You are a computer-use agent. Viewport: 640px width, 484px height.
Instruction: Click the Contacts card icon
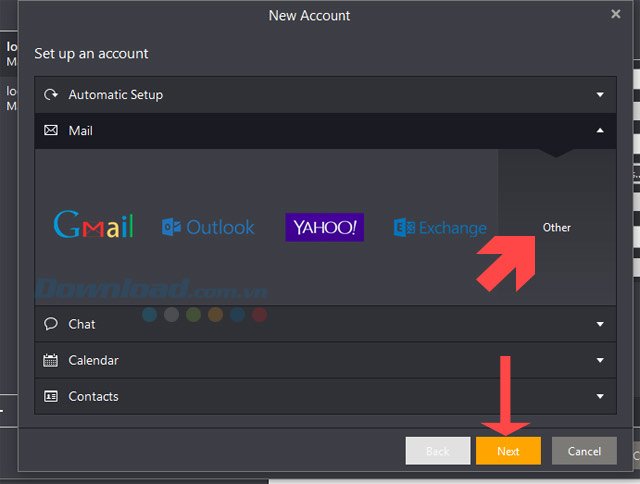pos(51,396)
